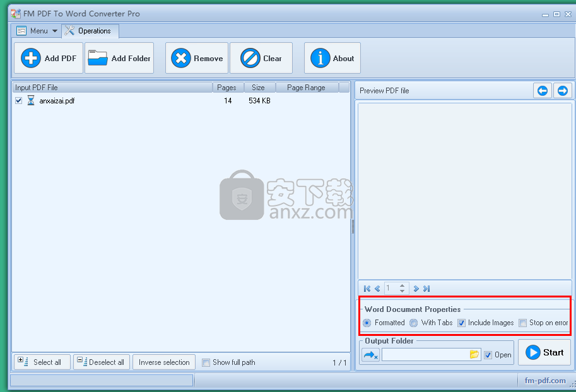The image size is (576, 392).
Task: Jump to first preview page
Action: pos(367,289)
